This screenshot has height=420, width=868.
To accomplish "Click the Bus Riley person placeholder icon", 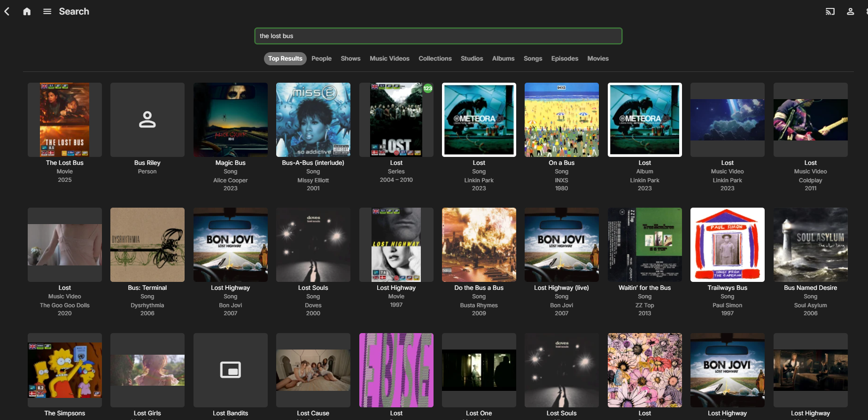I will [147, 120].
